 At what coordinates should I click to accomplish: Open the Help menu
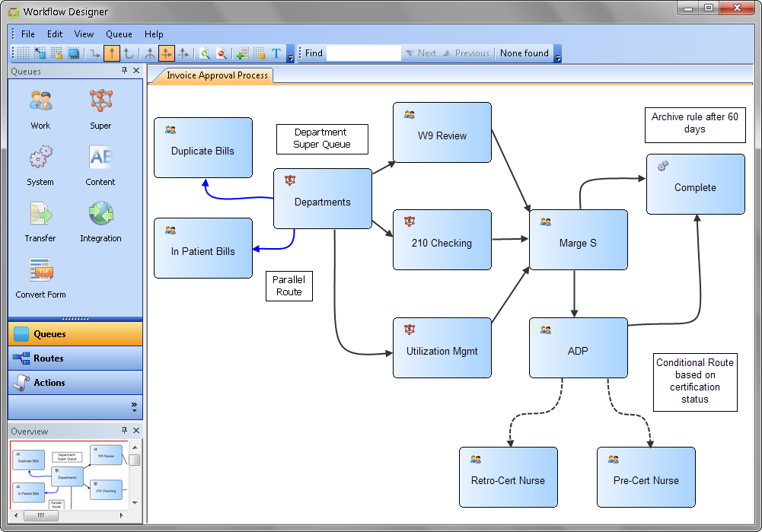click(154, 34)
